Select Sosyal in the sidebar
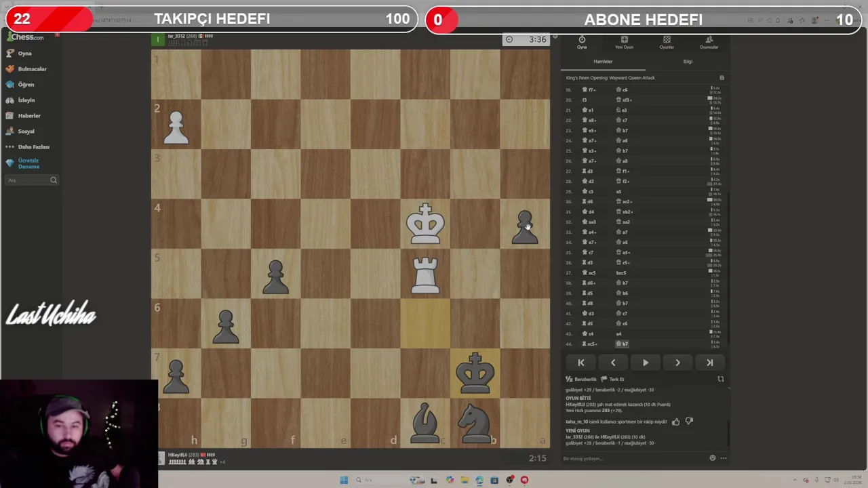The width and height of the screenshot is (868, 488). [26, 131]
